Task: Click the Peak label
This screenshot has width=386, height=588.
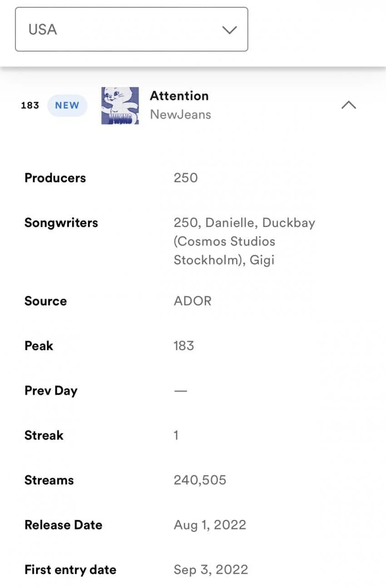Action: pos(39,346)
